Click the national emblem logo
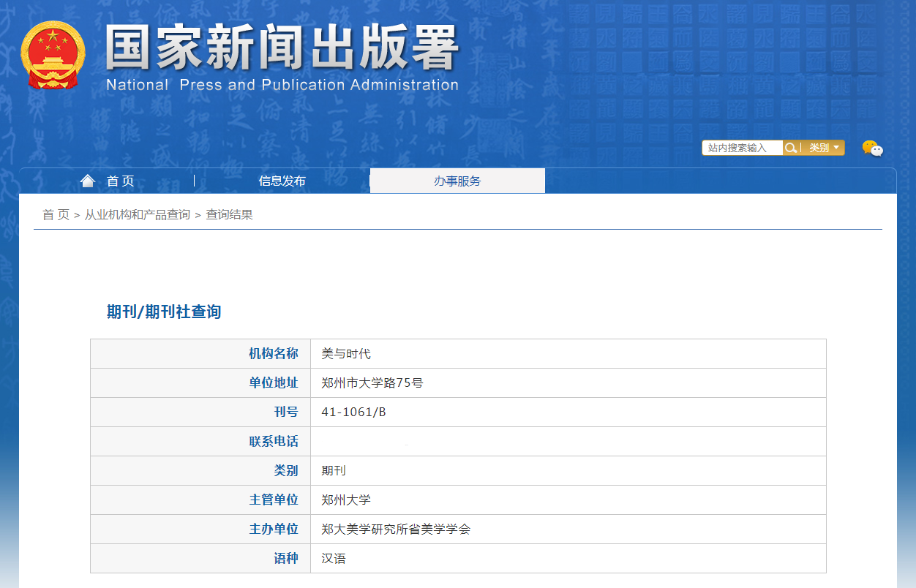 click(x=53, y=56)
